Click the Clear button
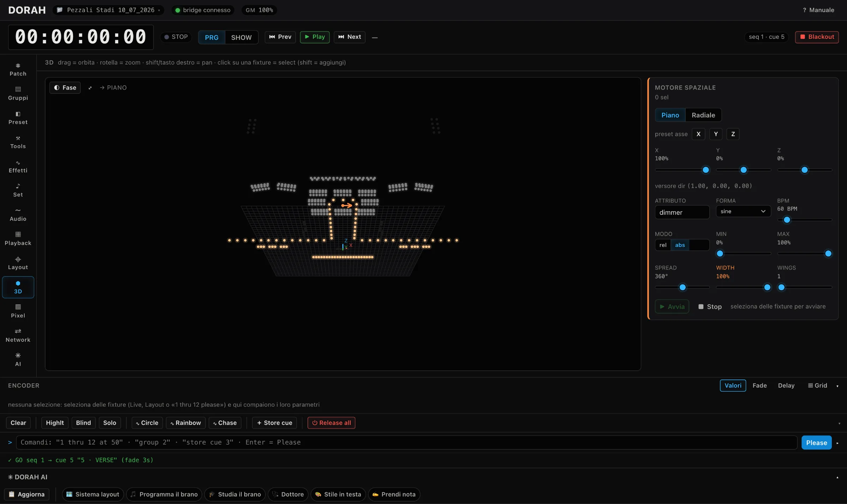 point(18,423)
